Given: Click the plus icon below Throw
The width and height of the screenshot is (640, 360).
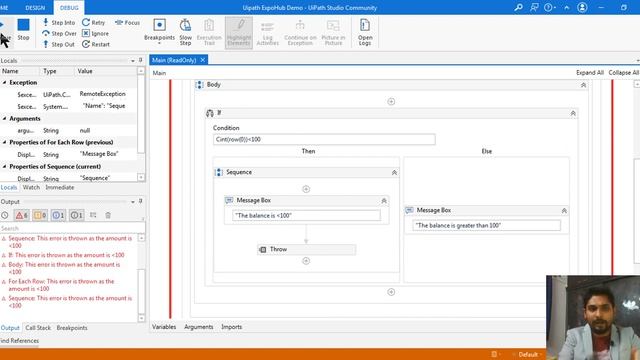Looking at the screenshot, I should (306, 261).
